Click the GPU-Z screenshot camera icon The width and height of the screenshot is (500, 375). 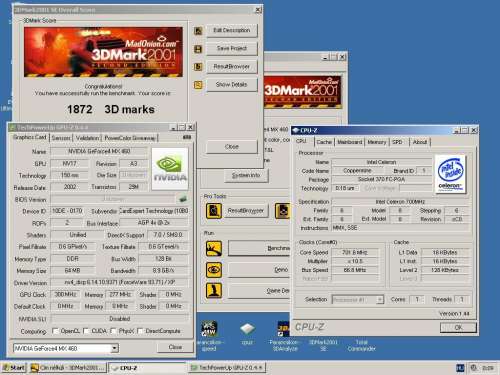click(187, 137)
